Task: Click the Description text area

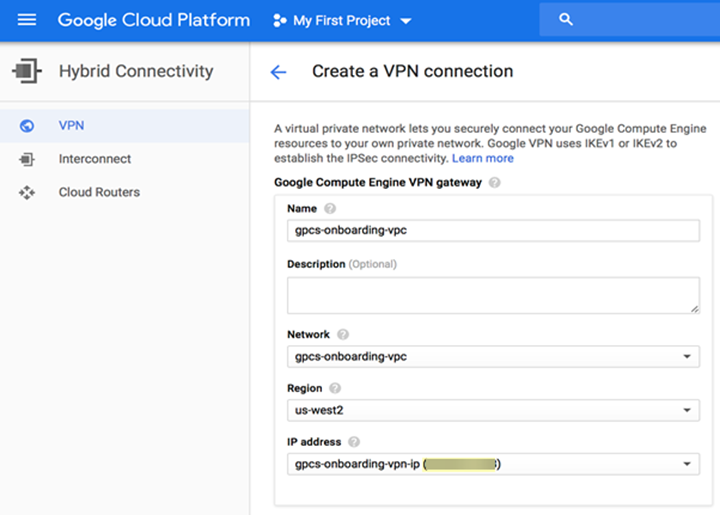Action: point(492,295)
